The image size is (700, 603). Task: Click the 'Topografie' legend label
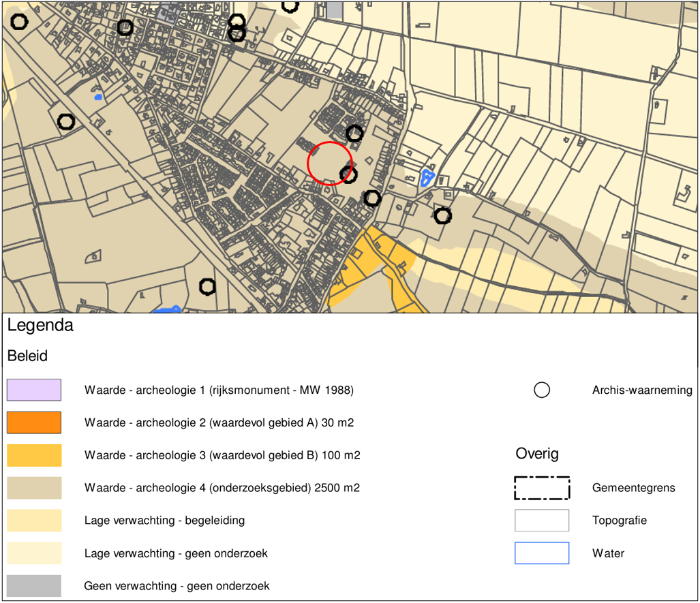[619, 521]
